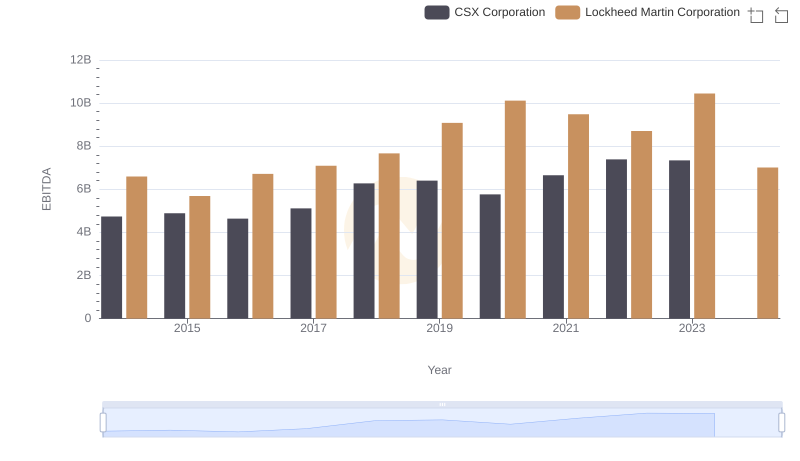This screenshot has width=800, height=461.
Task: Click the '2017' x-axis label
Action: [x=313, y=328]
